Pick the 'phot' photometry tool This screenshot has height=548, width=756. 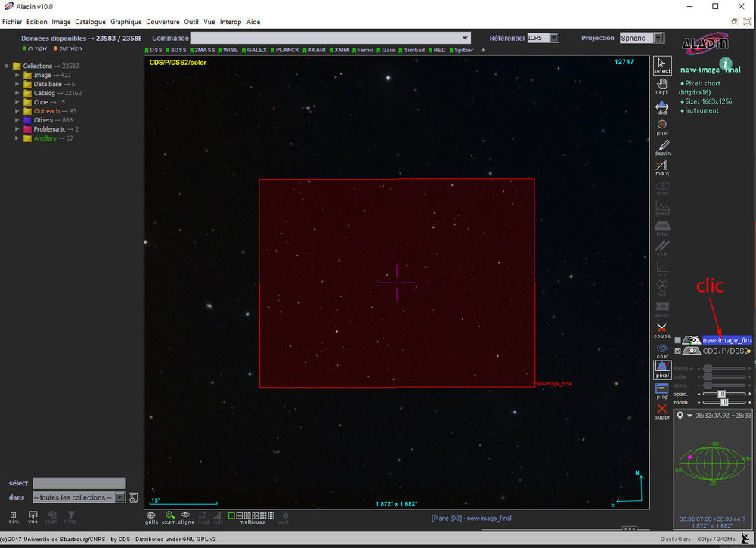click(x=662, y=125)
